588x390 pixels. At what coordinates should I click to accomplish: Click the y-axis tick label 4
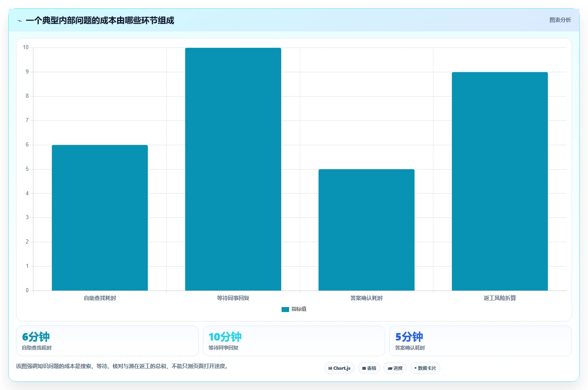27,193
